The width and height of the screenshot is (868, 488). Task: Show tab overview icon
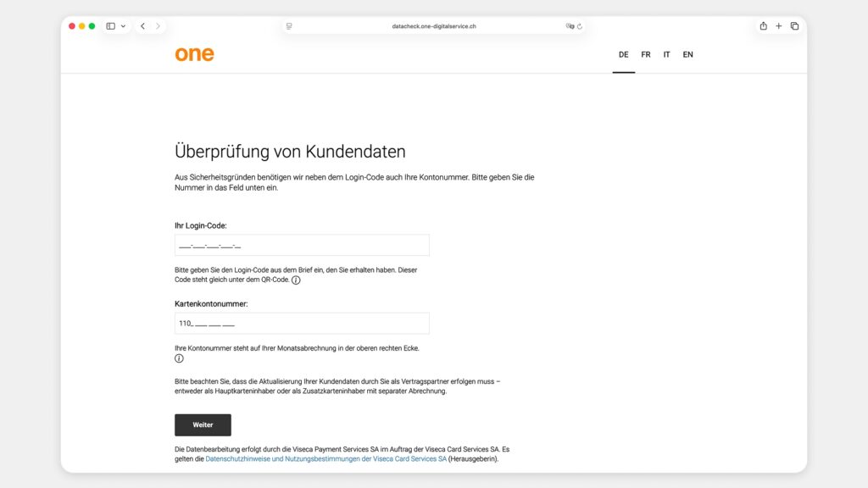pos(794,26)
